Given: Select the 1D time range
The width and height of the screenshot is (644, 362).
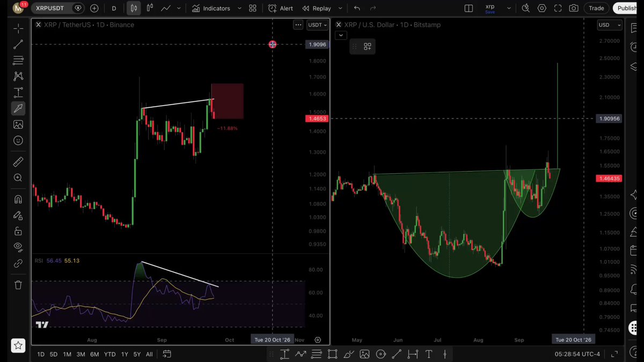Looking at the screenshot, I should click(41, 354).
